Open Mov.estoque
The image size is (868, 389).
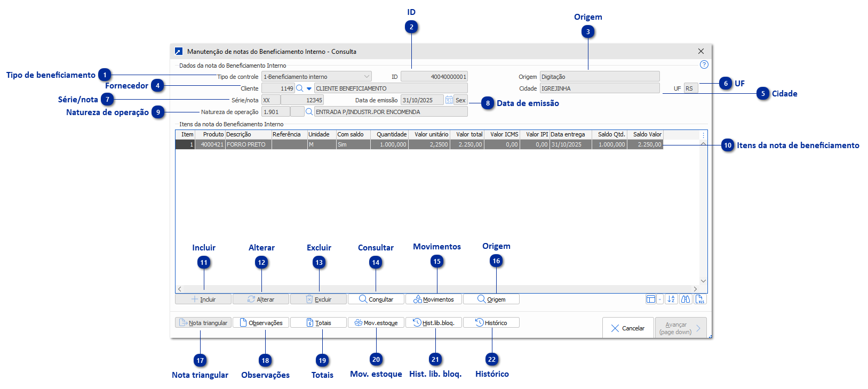(376, 323)
